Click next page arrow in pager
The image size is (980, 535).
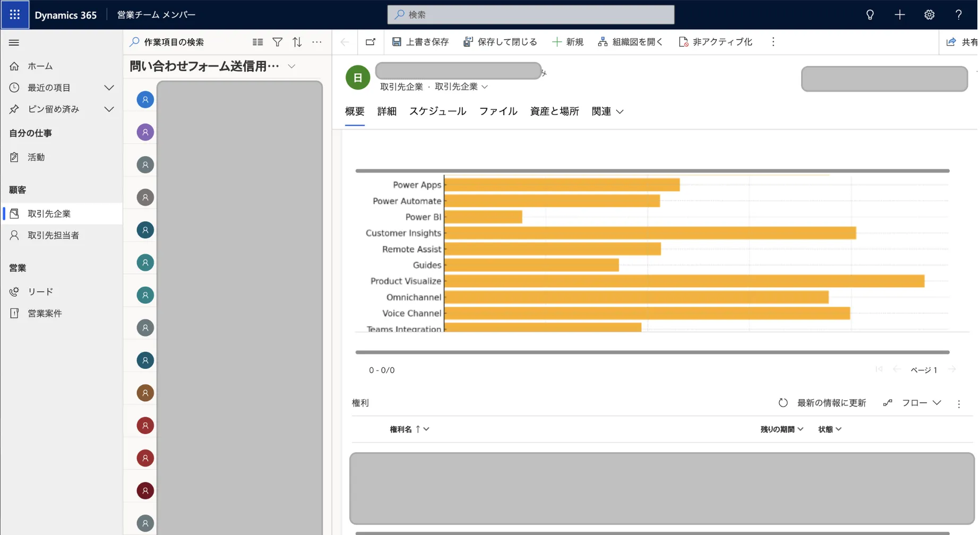(x=952, y=369)
